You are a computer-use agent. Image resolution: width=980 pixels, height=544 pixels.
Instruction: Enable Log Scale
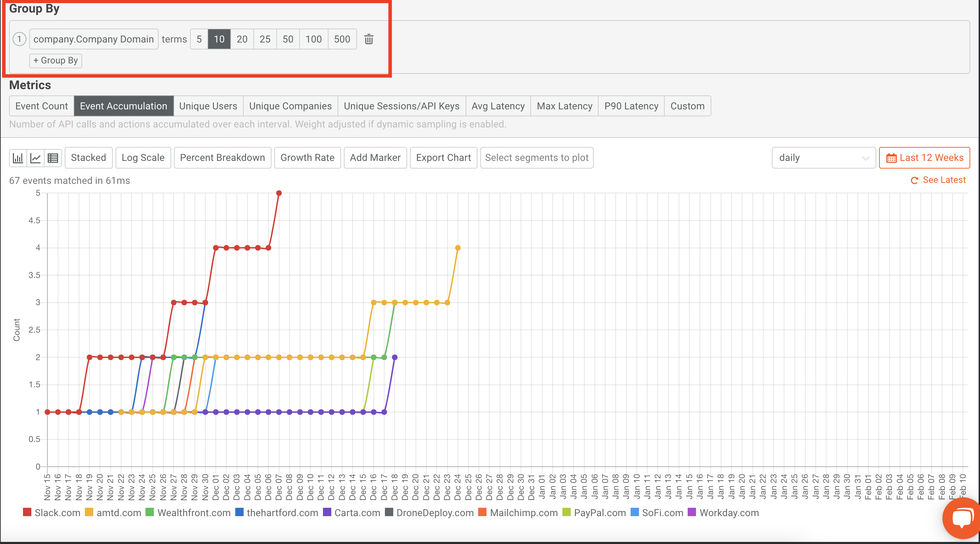point(143,158)
